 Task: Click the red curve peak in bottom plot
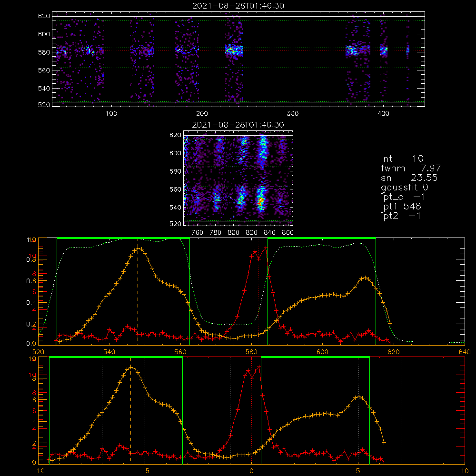[259, 367]
